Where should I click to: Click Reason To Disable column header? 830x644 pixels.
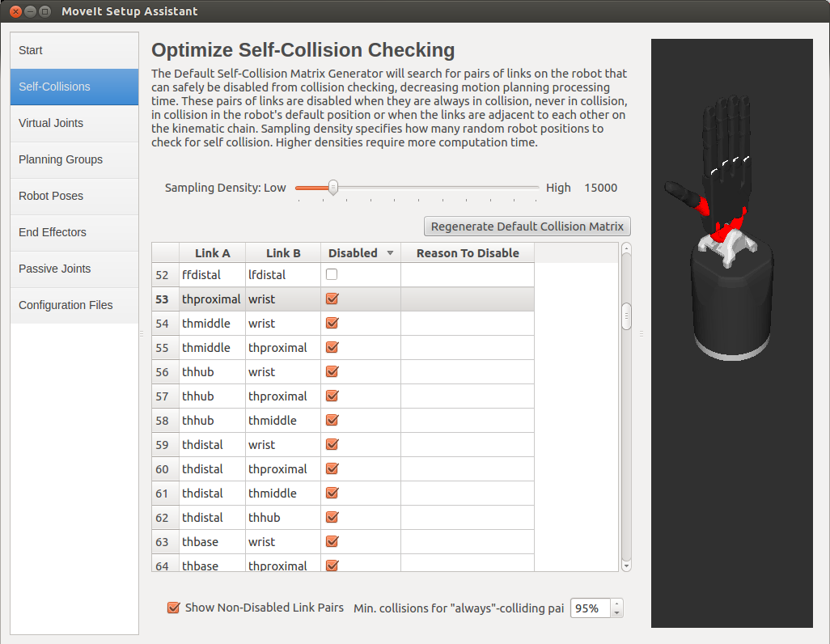[468, 253]
